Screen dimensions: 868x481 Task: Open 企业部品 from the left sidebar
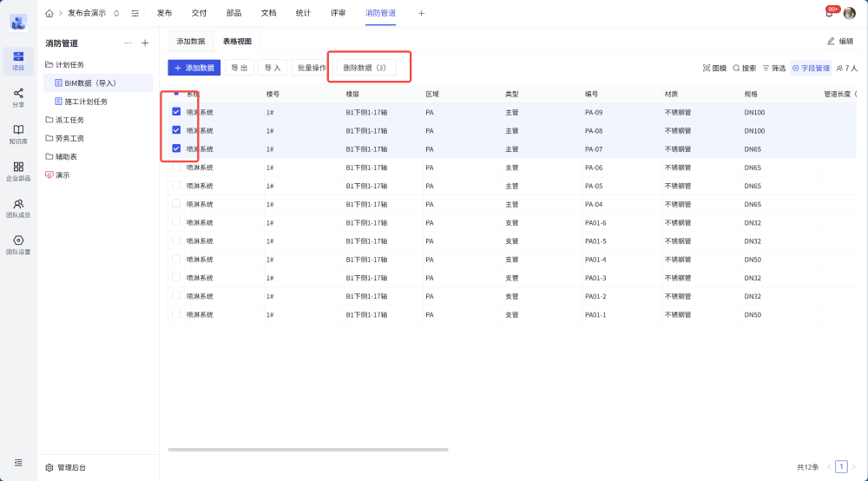pos(18,170)
